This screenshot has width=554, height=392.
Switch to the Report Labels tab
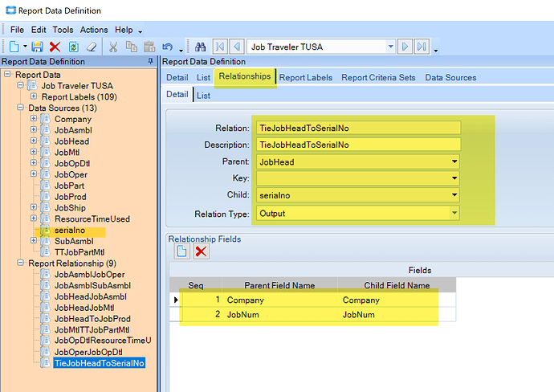306,78
